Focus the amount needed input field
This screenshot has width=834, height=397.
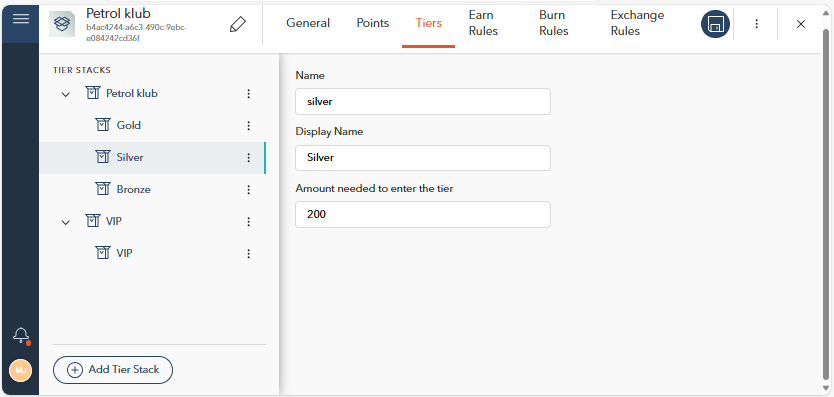pos(423,214)
